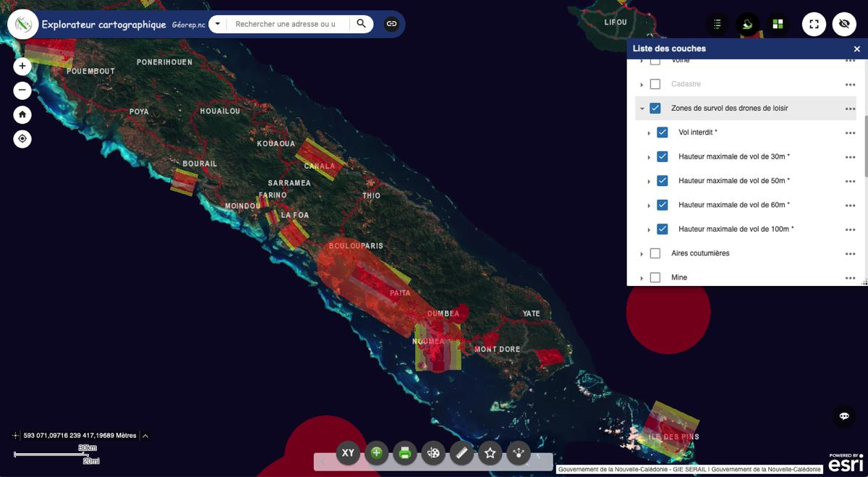868x477 pixels.
Task: Click the Géorep.nc title text
Action: point(188,25)
